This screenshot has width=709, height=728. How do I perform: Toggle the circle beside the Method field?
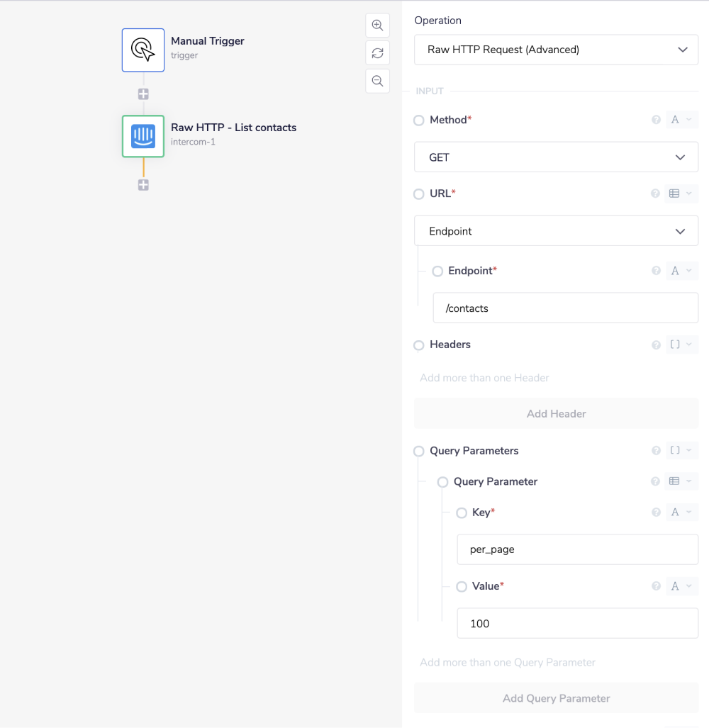[x=418, y=120]
